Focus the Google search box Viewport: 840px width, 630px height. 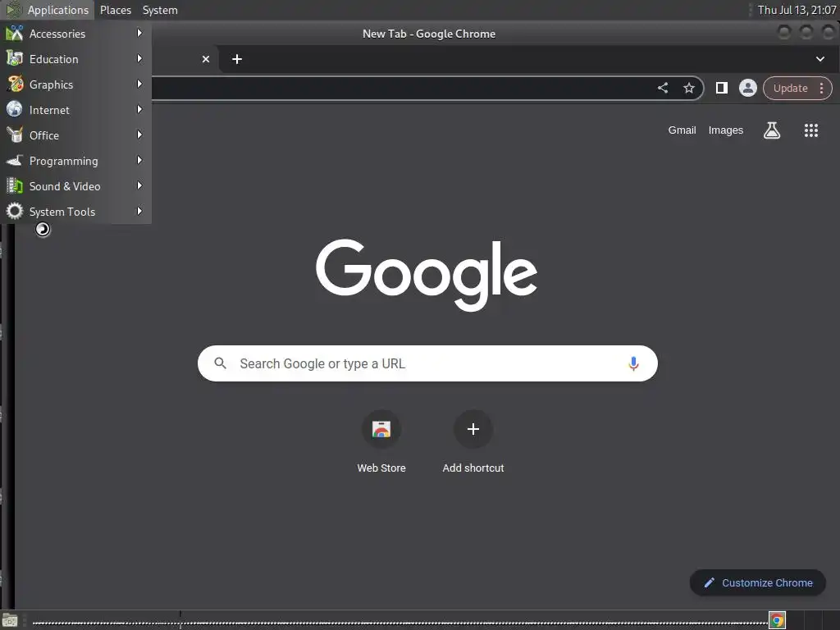(x=427, y=363)
